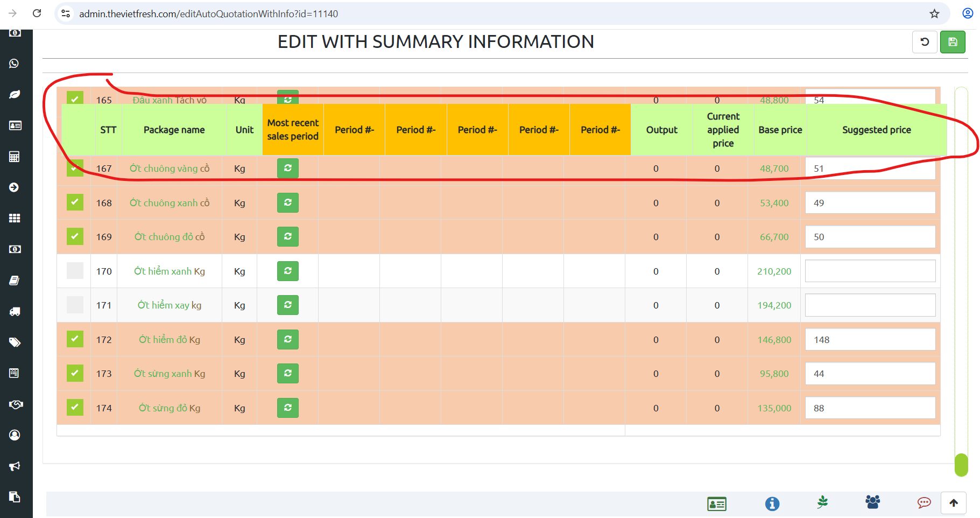Open the red chat bubble icon
The width and height of the screenshot is (980, 518).
tap(923, 503)
